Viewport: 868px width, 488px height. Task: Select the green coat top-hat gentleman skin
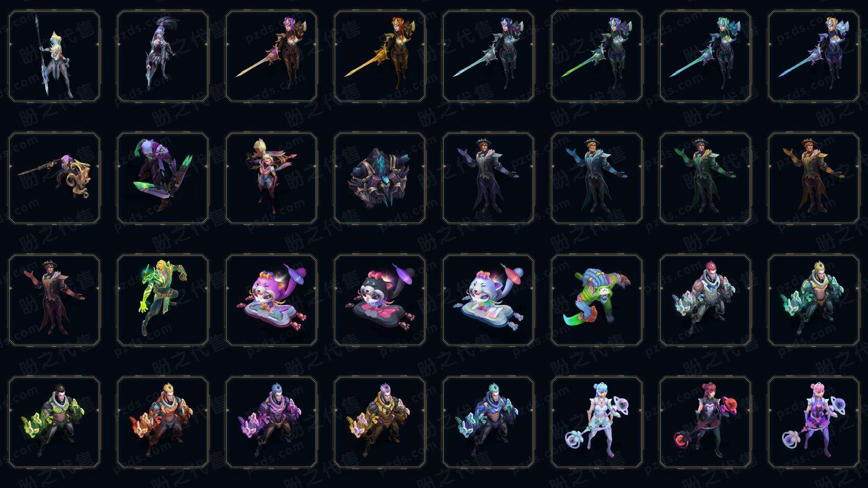click(705, 178)
